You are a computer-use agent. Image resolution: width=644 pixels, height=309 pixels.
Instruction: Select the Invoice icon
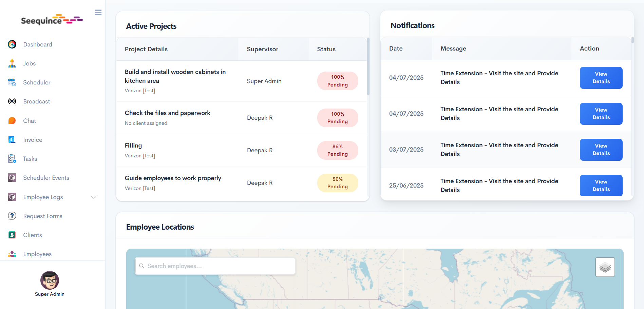pyautogui.click(x=12, y=139)
